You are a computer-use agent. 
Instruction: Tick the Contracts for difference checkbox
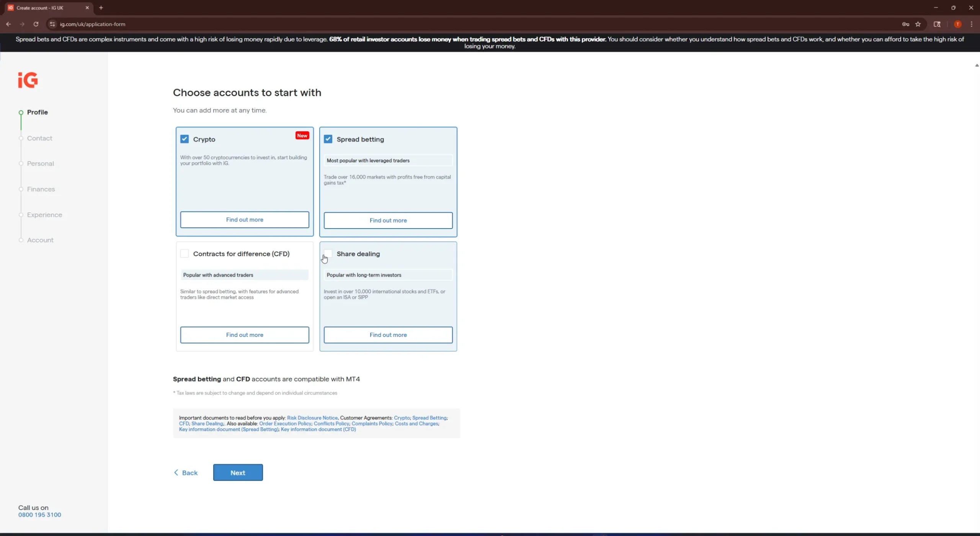(x=185, y=253)
